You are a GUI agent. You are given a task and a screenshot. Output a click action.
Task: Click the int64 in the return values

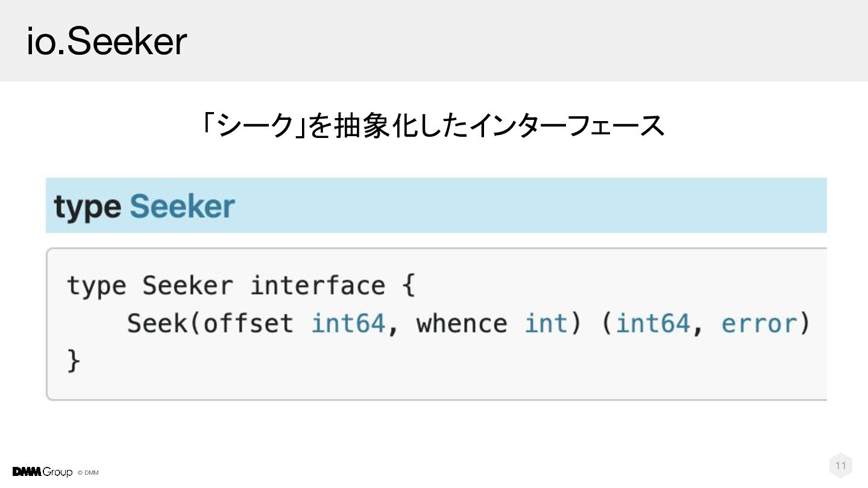pos(653,324)
